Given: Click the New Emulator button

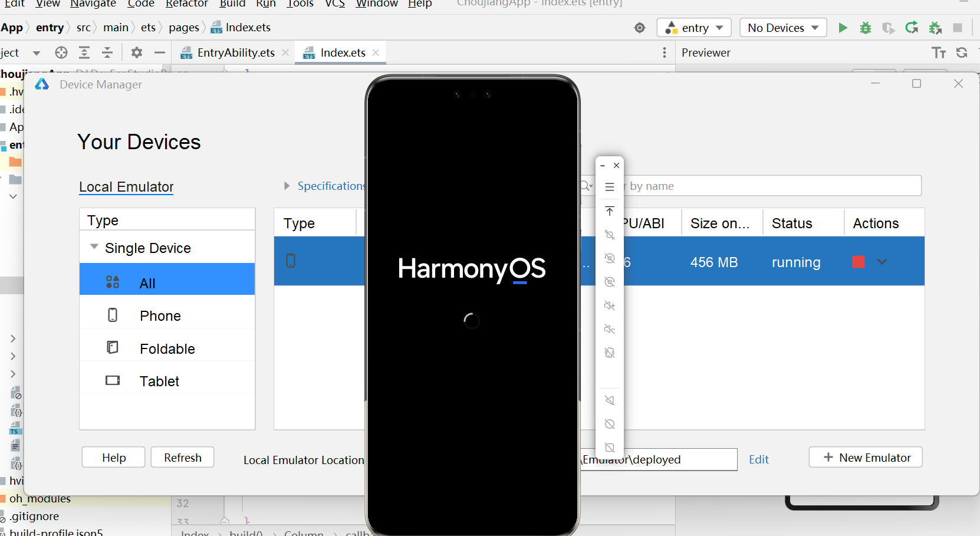Looking at the screenshot, I should click(x=866, y=458).
